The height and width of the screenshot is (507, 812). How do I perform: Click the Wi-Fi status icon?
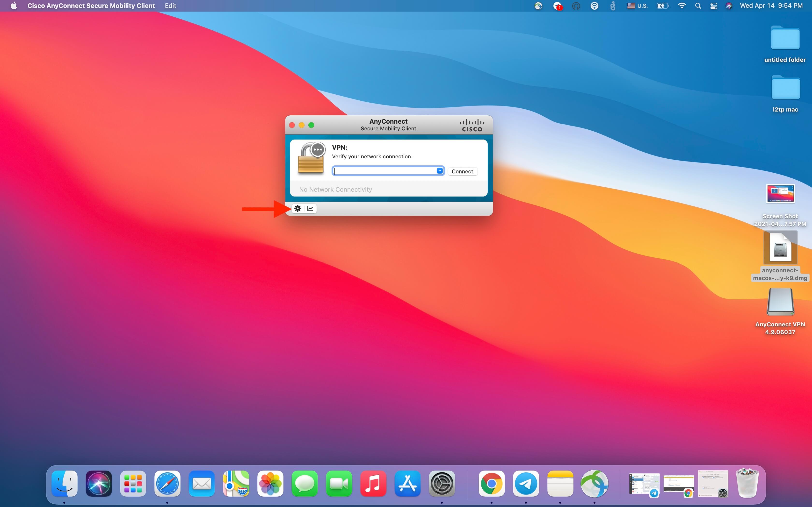tap(682, 6)
